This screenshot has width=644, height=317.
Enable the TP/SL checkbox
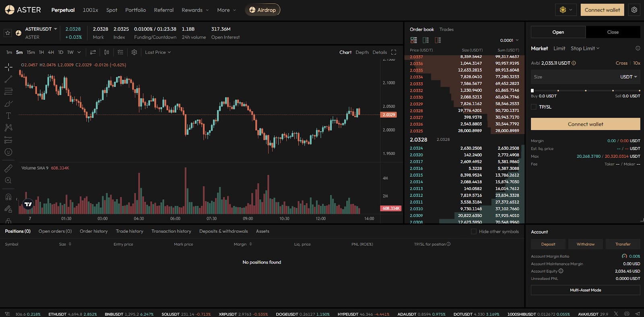534,107
